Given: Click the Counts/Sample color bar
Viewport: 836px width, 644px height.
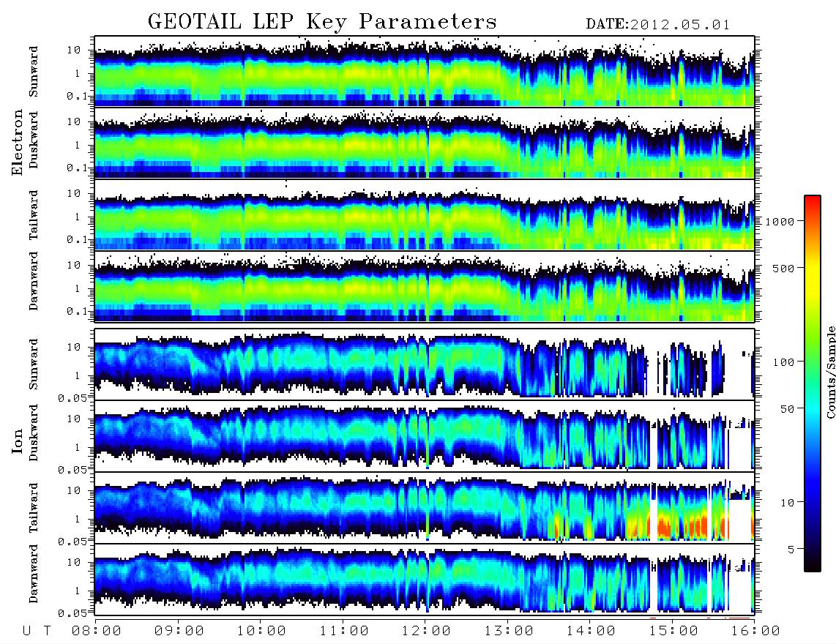Looking at the screenshot, I should 813,383.
